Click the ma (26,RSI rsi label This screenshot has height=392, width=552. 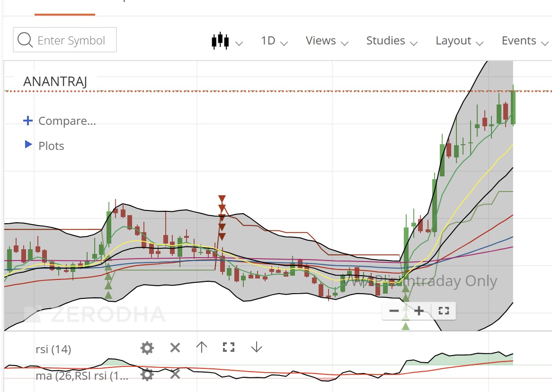pyautogui.click(x=82, y=376)
